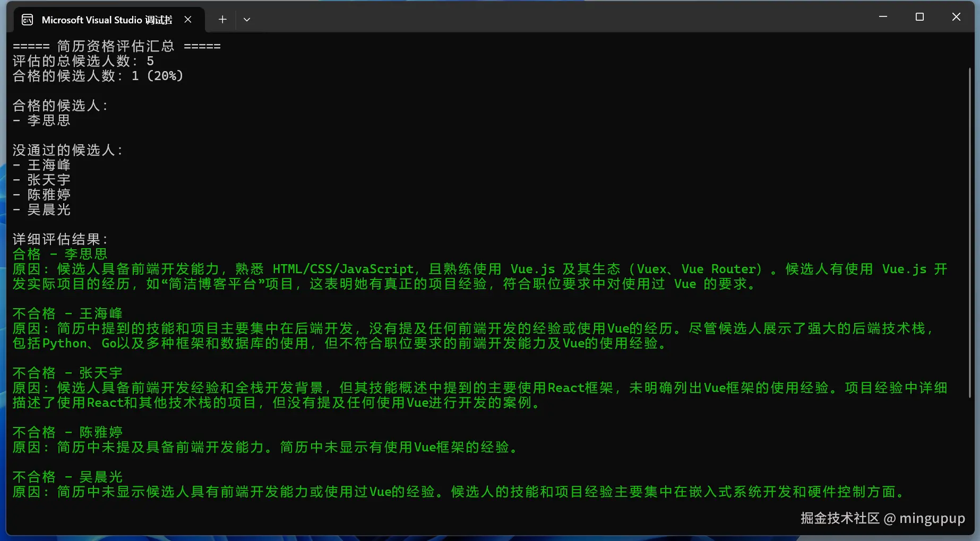Viewport: 980px width, 541px height.
Task: Click the line 详细评估结果
Action: point(60,239)
